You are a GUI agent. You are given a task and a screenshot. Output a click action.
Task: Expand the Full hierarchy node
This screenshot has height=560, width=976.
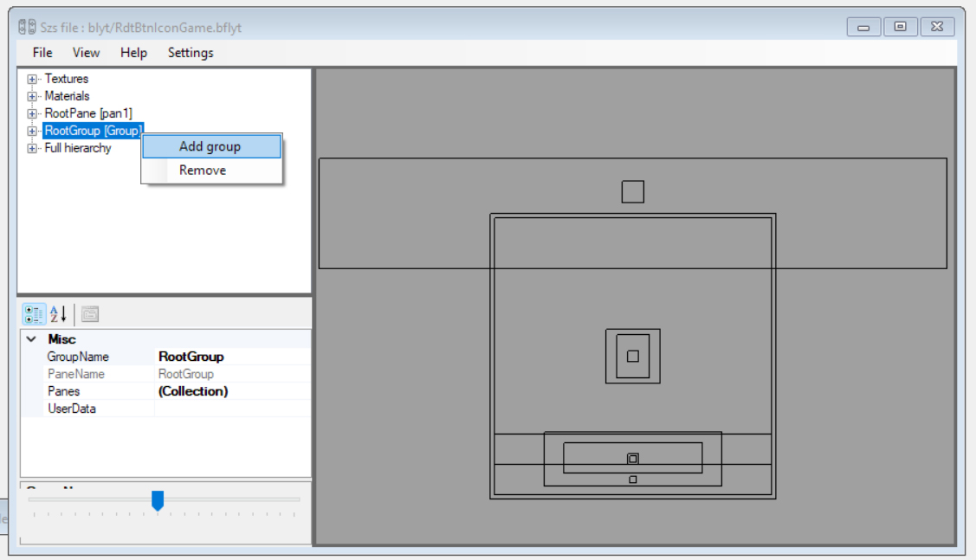[x=32, y=148]
